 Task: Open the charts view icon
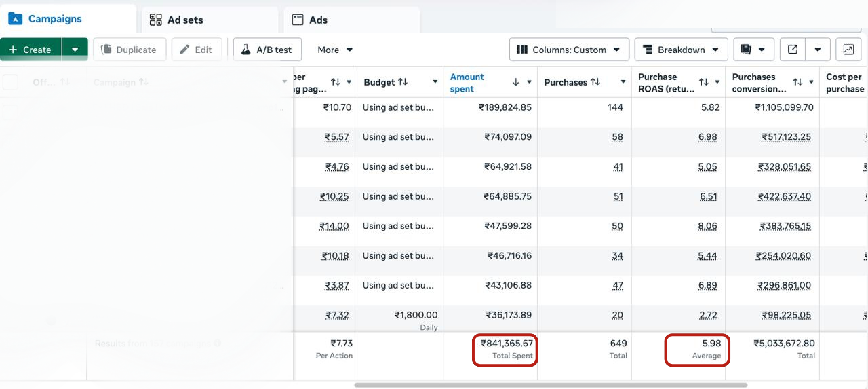click(x=848, y=50)
